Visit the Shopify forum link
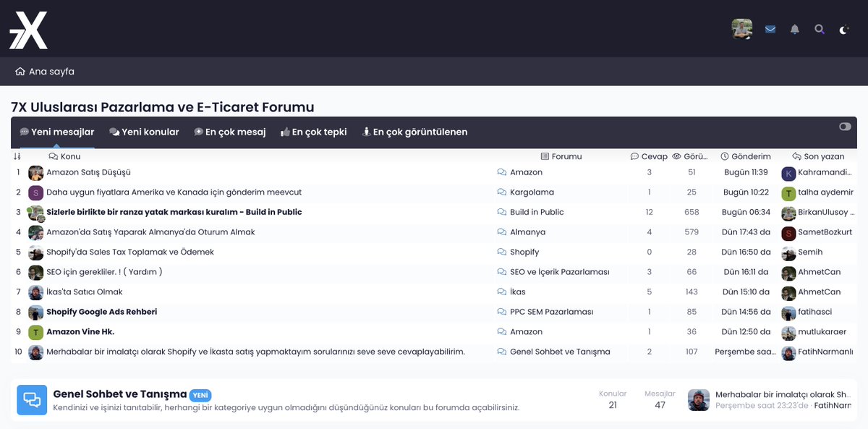The width and height of the screenshot is (868, 429). pos(522,252)
